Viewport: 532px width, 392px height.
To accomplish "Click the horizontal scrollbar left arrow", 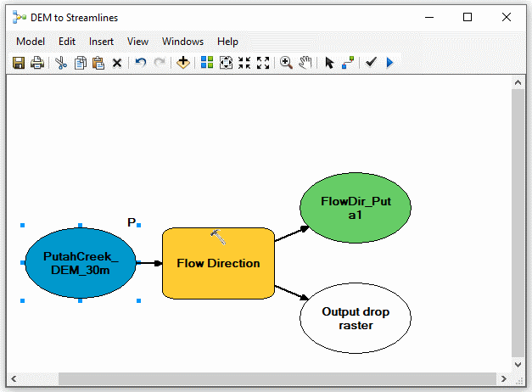I will coord(14,378).
